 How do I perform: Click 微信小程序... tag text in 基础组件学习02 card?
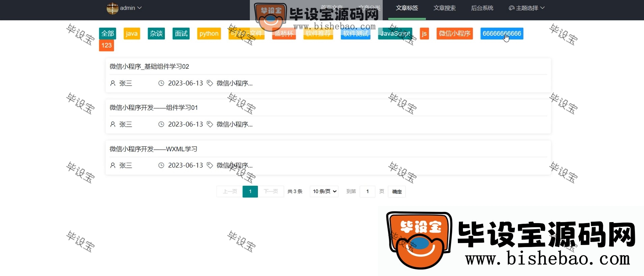(235, 83)
